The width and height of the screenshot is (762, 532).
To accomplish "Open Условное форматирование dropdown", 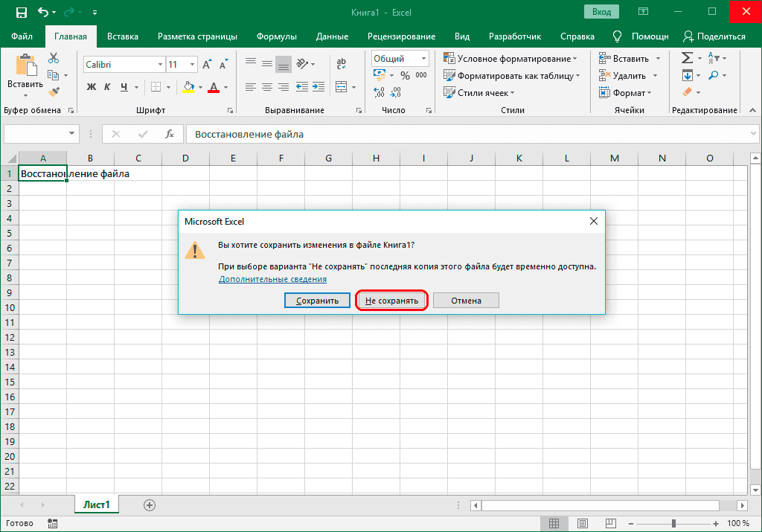I will pyautogui.click(x=512, y=59).
